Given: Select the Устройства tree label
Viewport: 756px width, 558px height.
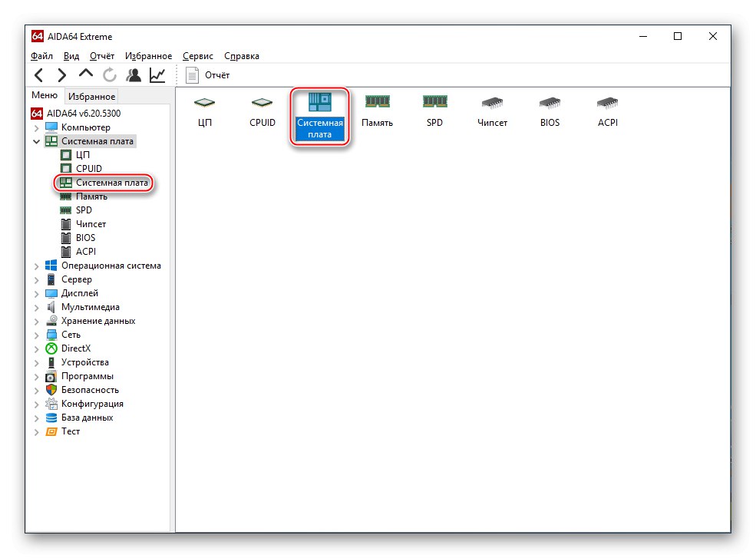Looking at the screenshot, I should click(x=85, y=362).
